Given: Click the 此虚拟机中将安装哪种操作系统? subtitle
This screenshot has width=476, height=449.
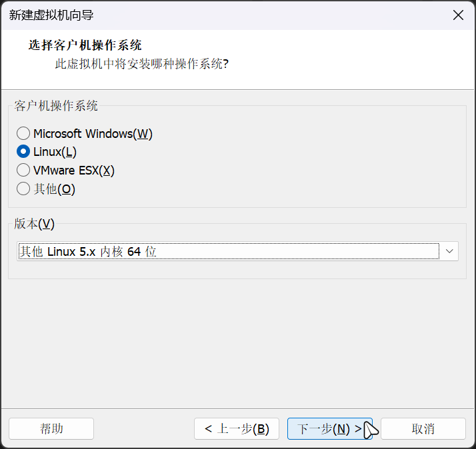Looking at the screenshot, I should pos(142,64).
